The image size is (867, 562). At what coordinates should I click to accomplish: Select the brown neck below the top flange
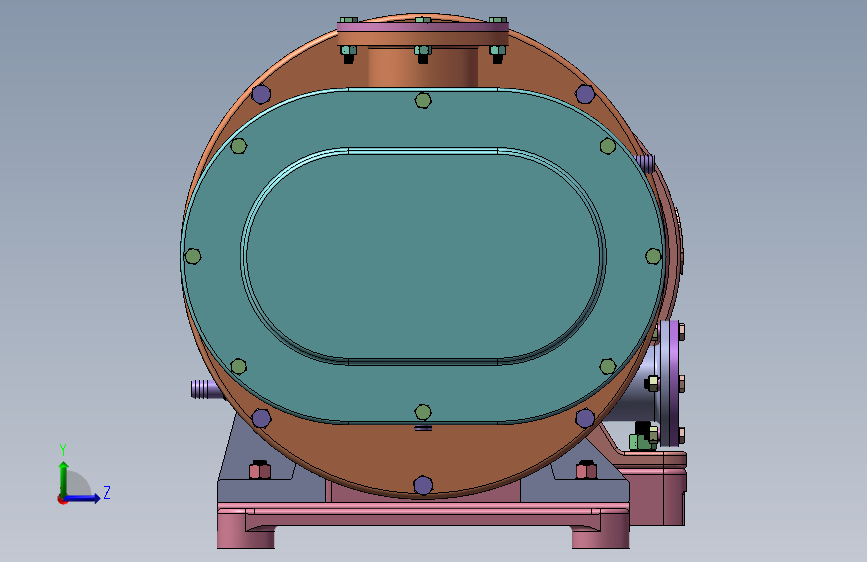423,66
